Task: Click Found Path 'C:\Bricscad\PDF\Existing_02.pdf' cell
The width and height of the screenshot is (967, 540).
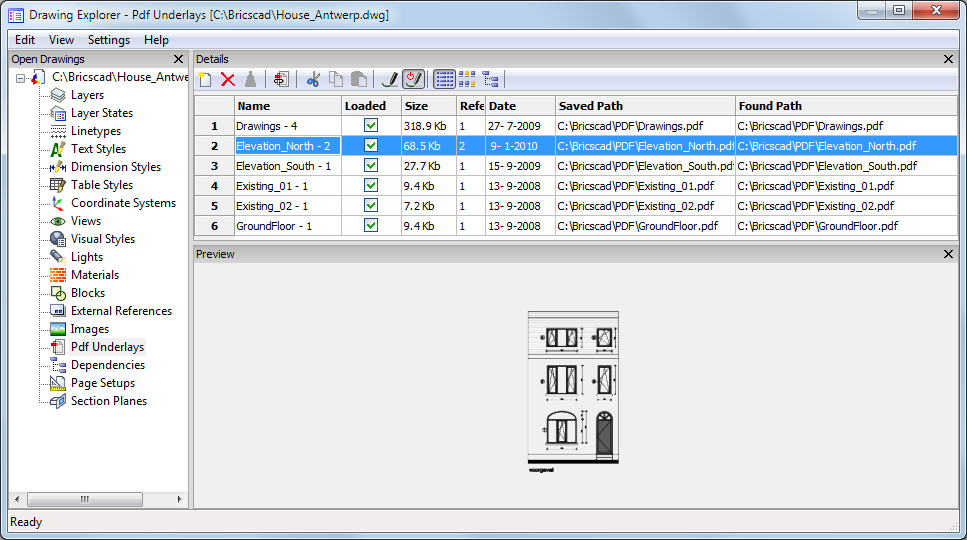Action: point(846,206)
